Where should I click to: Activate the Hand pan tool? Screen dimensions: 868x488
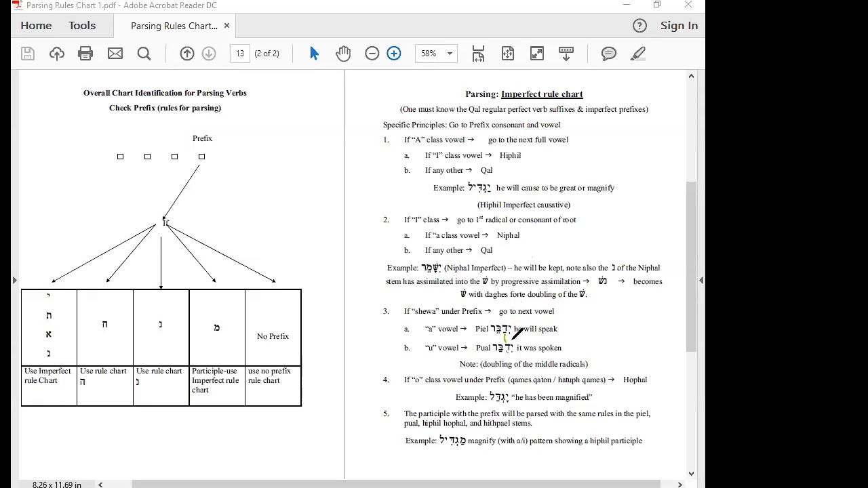pyautogui.click(x=343, y=54)
